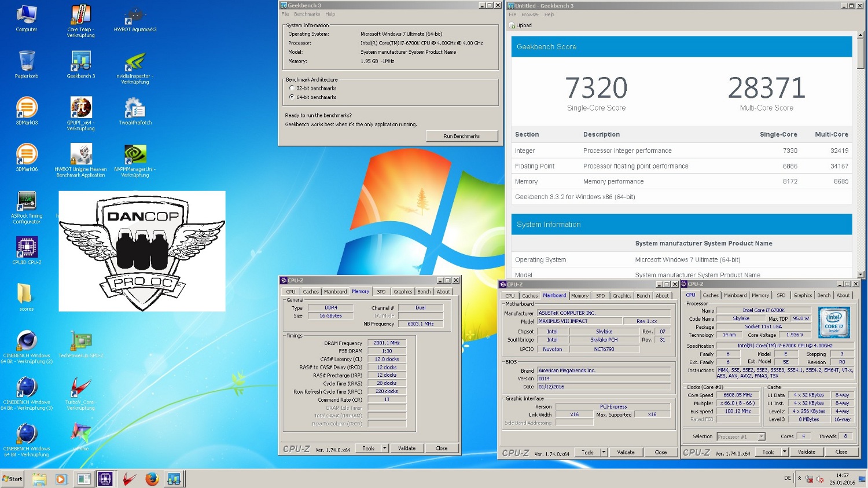Open Benchmarks menu in Geekbench 3

pyautogui.click(x=307, y=14)
